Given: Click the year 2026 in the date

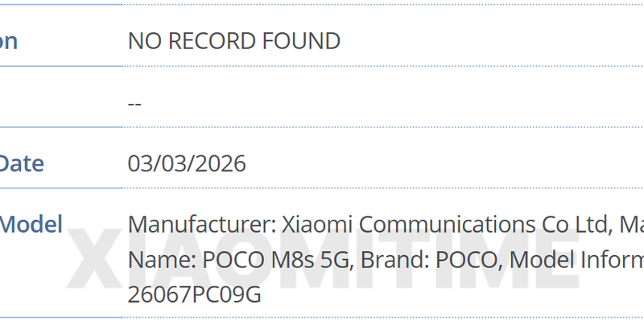Looking at the screenshot, I should 221,164.
